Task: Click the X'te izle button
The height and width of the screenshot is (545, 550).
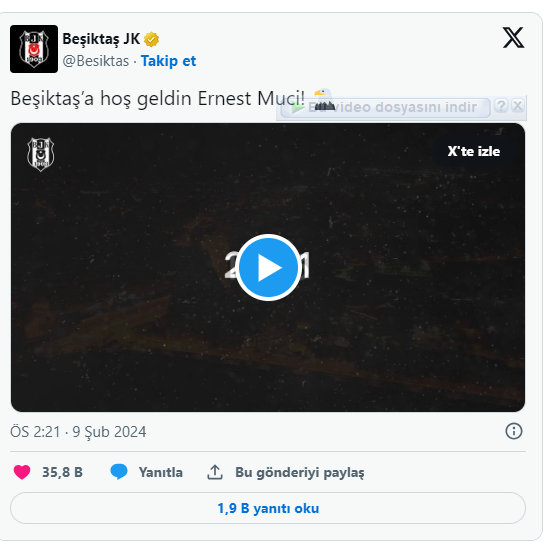Action: [x=474, y=151]
